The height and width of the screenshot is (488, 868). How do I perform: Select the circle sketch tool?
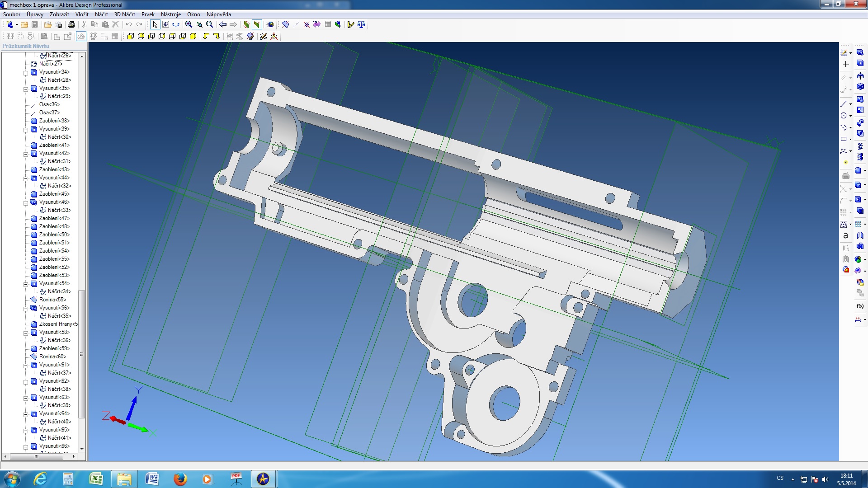coord(844,116)
